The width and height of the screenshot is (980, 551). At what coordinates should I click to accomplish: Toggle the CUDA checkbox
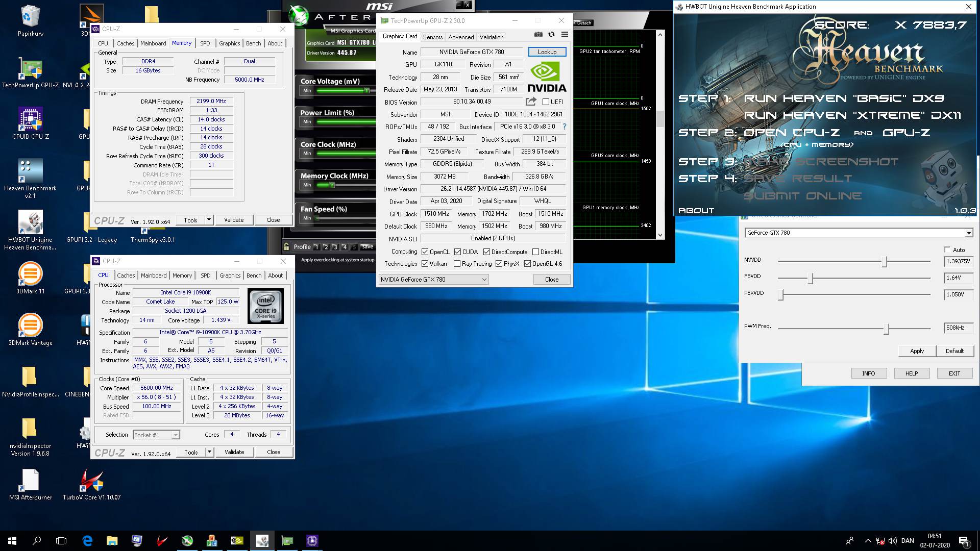[457, 252]
